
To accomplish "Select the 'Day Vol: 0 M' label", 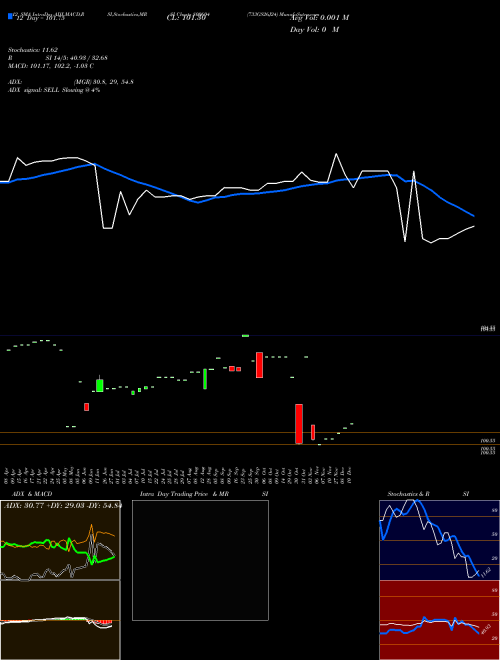I will click(x=314, y=30).
